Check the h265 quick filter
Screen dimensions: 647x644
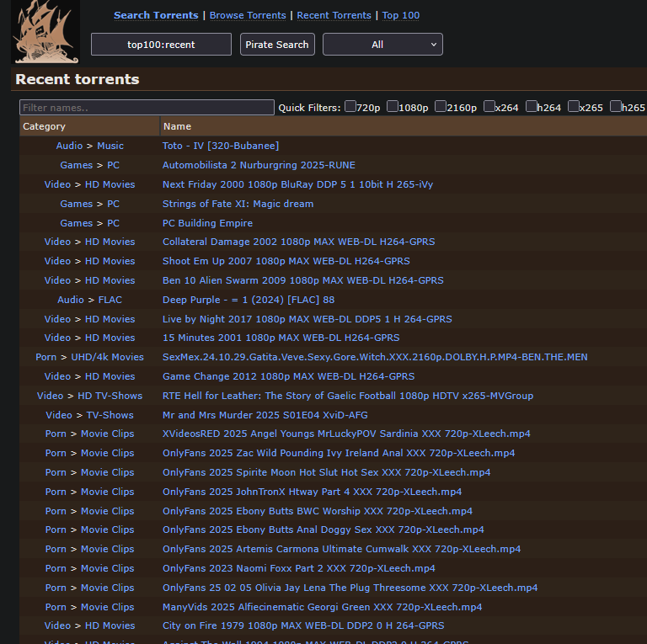(x=616, y=106)
